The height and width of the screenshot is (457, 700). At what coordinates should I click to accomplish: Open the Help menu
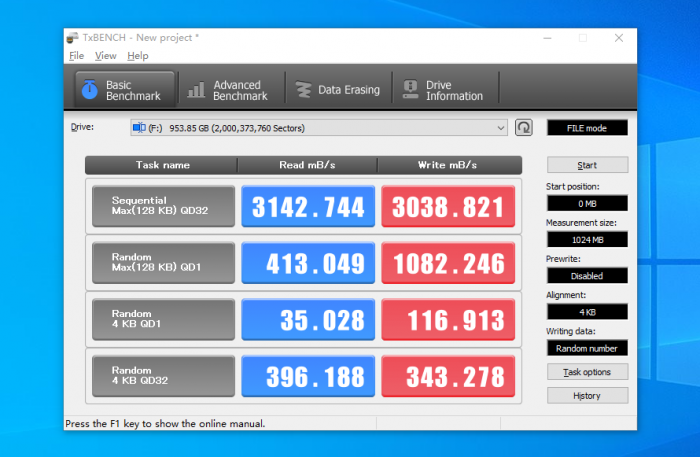point(138,56)
